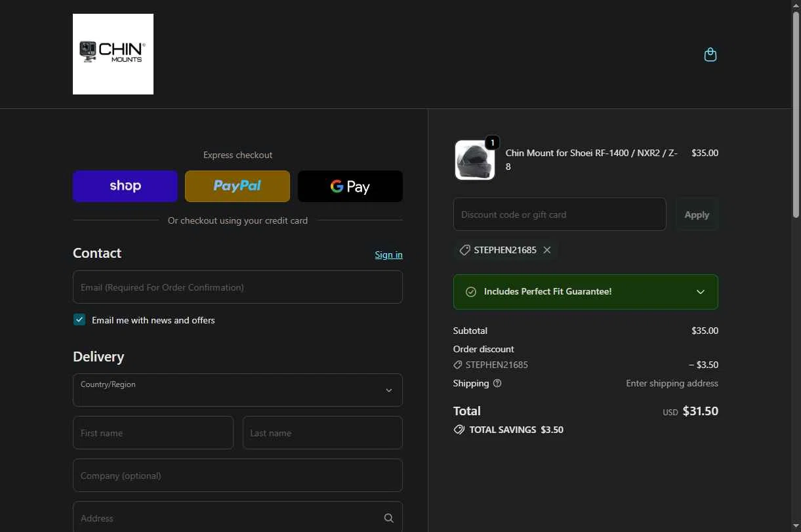Viewport: 801px width, 532px height.
Task: Apply the discount code
Action: [697, 215]
